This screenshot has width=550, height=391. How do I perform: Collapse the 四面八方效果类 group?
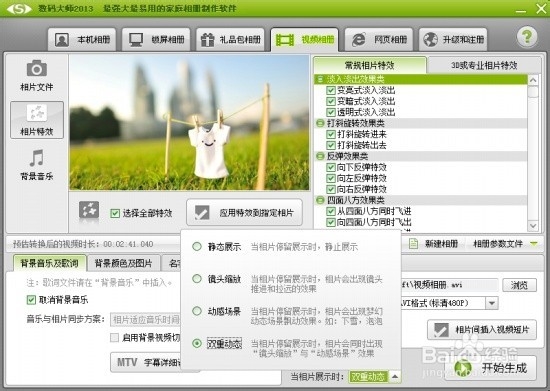click(320, 200)
